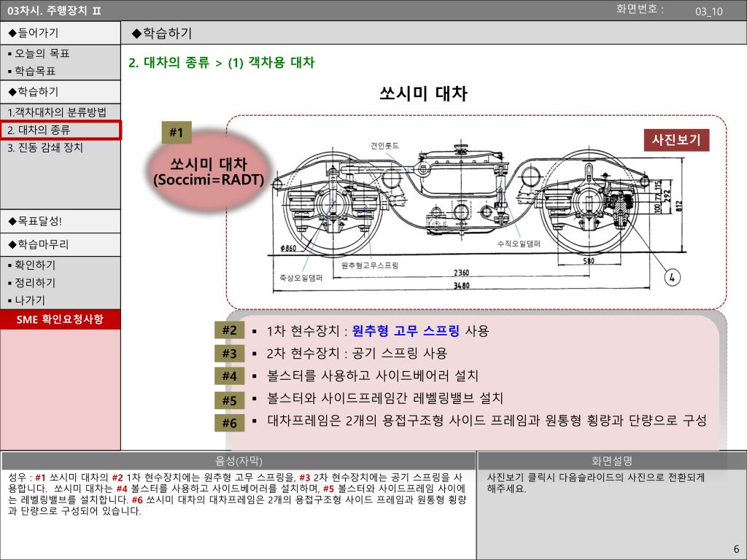The height and width of the screenshot is (560, 747).
Task: Go to 3. 진동 감쇄 장치
Action: coord(45,147)
